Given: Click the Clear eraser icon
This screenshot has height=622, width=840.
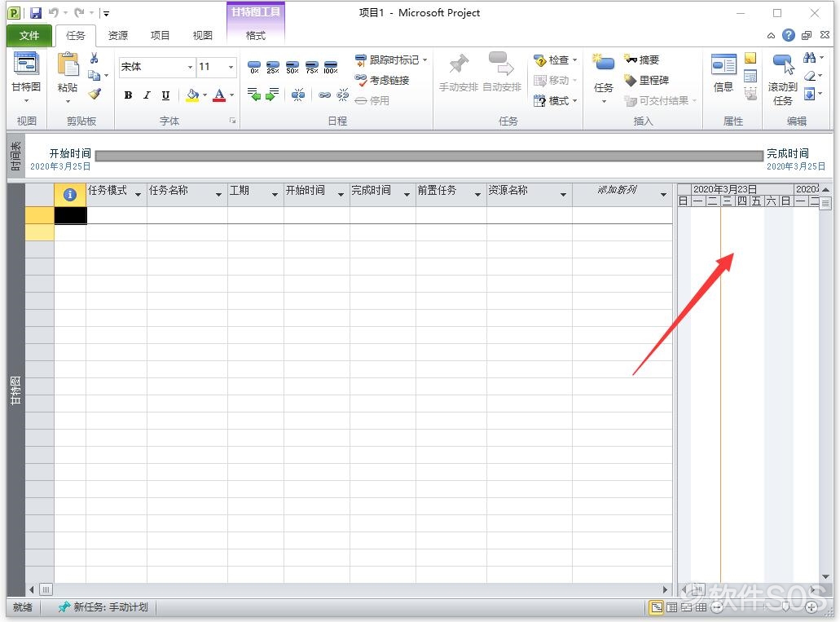Looking at the screenshot, I should tap(810, 76).
